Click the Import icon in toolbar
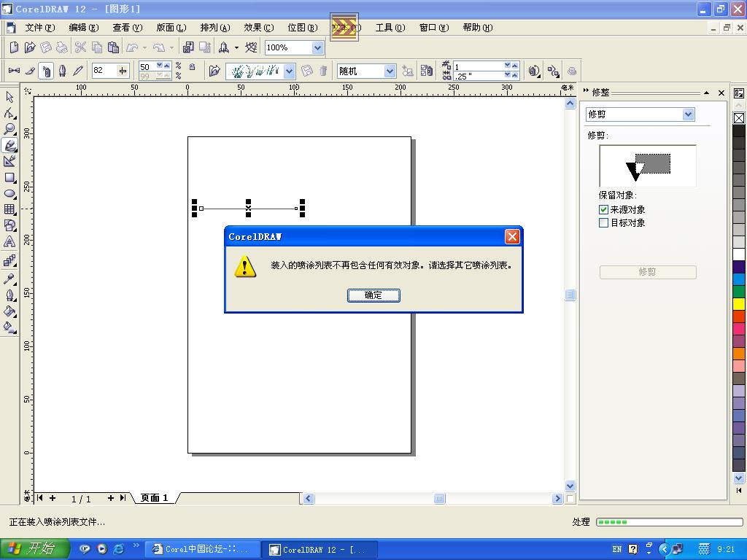The width and height of the screenshot is (747, 560). [x=188, y=47]
